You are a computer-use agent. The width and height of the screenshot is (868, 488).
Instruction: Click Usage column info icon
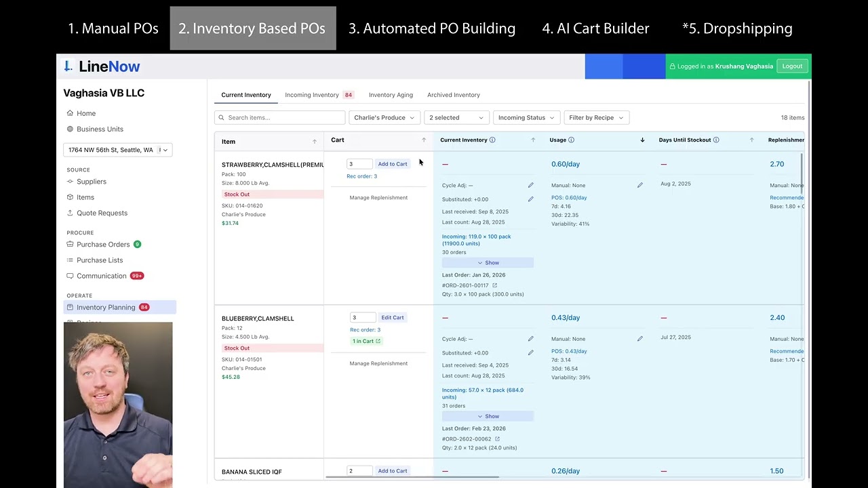[x=571, y=140]
